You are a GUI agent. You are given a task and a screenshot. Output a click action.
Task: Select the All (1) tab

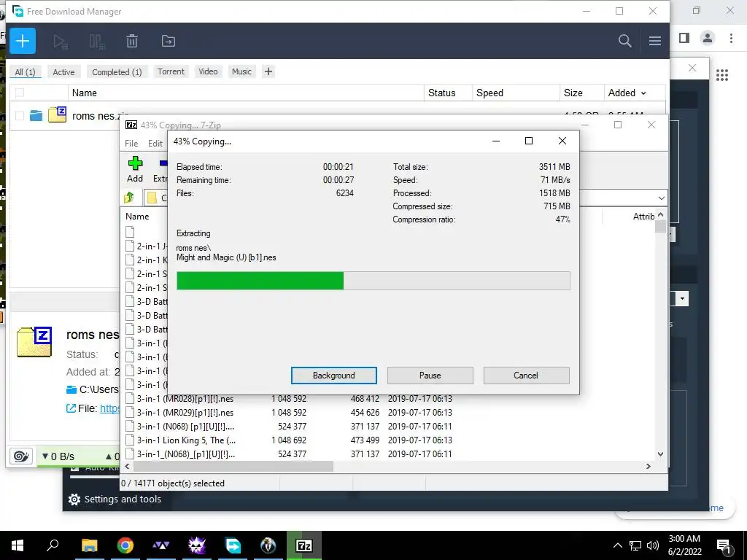26,72
